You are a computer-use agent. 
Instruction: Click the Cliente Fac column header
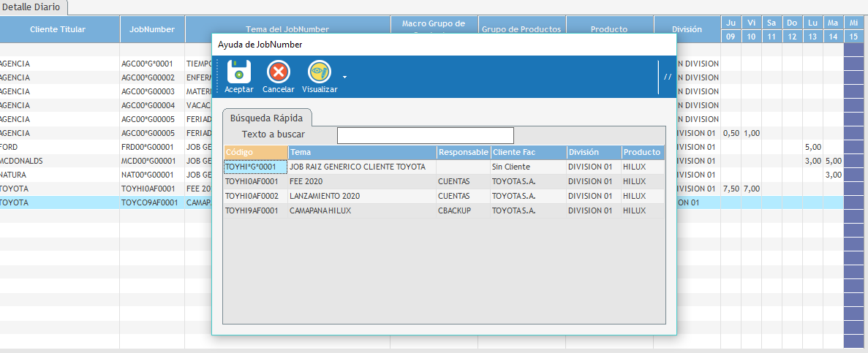point(527,152)
